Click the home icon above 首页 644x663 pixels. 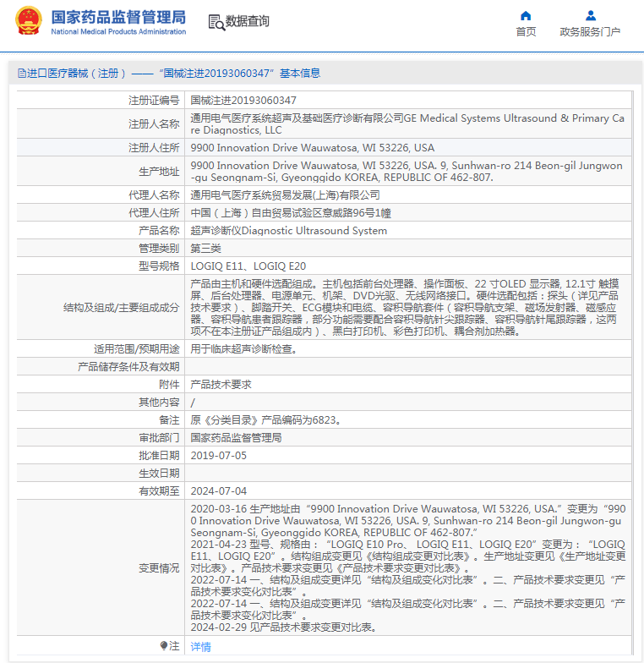(x=526, y=15)
